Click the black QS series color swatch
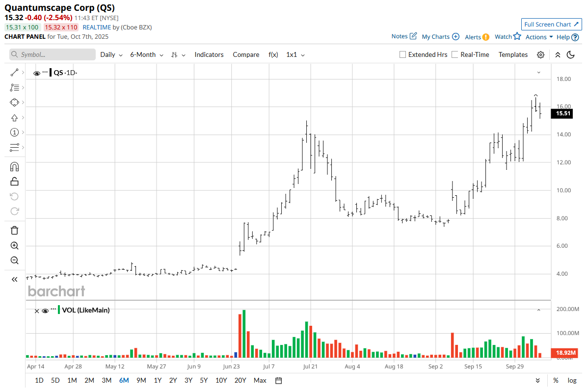 pyautogui.click(x=51, y=72)
